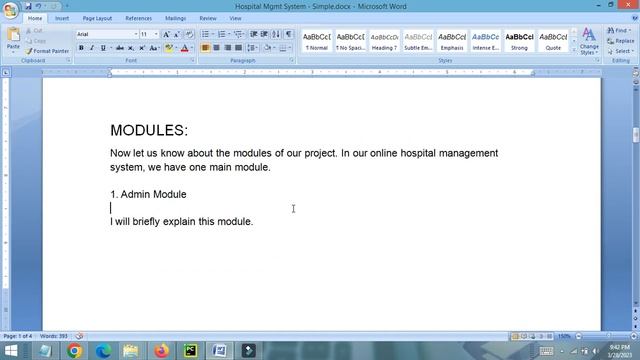Open the References tab

tap(138, 18)
